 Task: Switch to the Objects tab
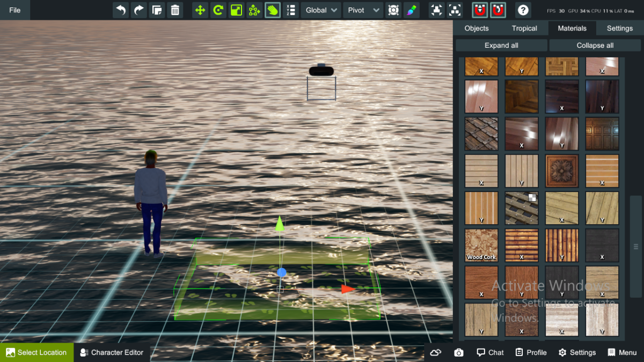point(477,28)
